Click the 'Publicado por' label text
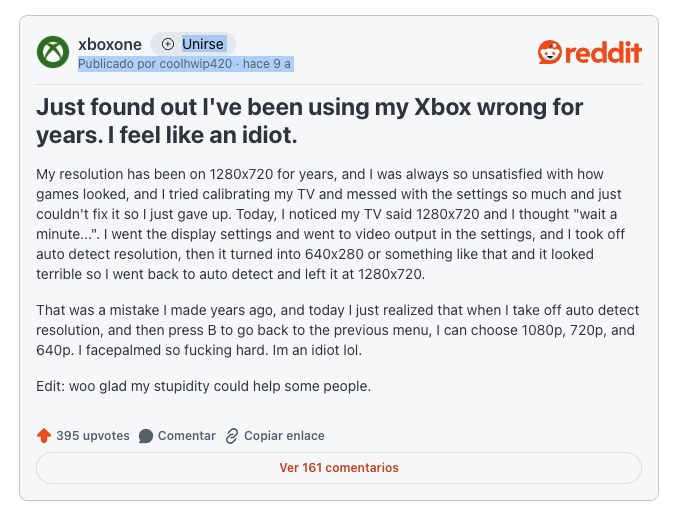693x529 pixels. coord(114,63)
